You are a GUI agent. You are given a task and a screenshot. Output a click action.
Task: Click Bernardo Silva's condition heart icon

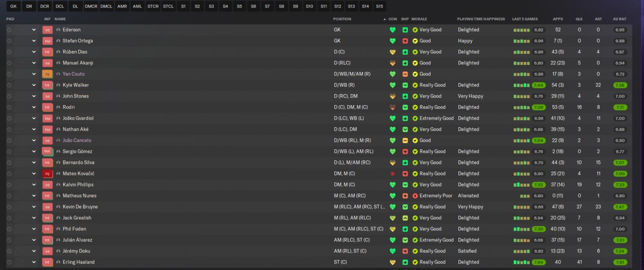[392, 162]
